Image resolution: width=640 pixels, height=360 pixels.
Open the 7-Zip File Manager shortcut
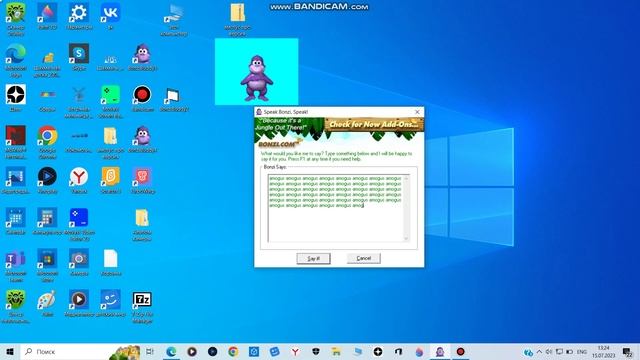(142, 307)
